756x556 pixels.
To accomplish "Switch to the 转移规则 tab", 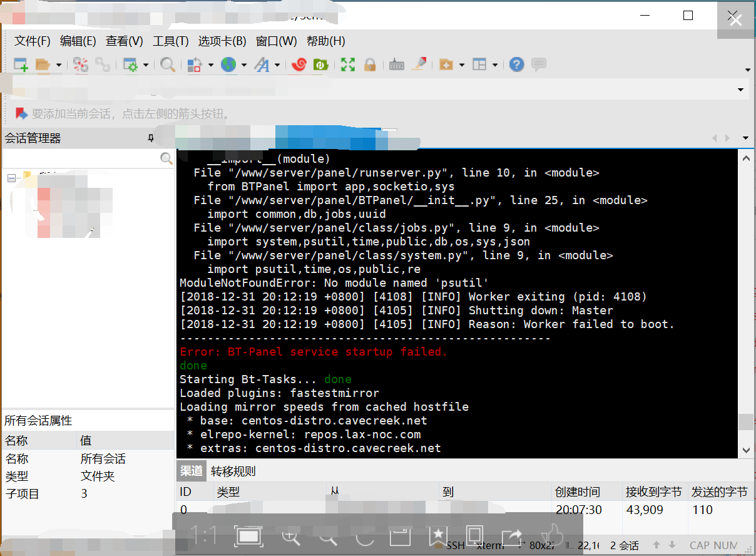I will pos(233,471).
